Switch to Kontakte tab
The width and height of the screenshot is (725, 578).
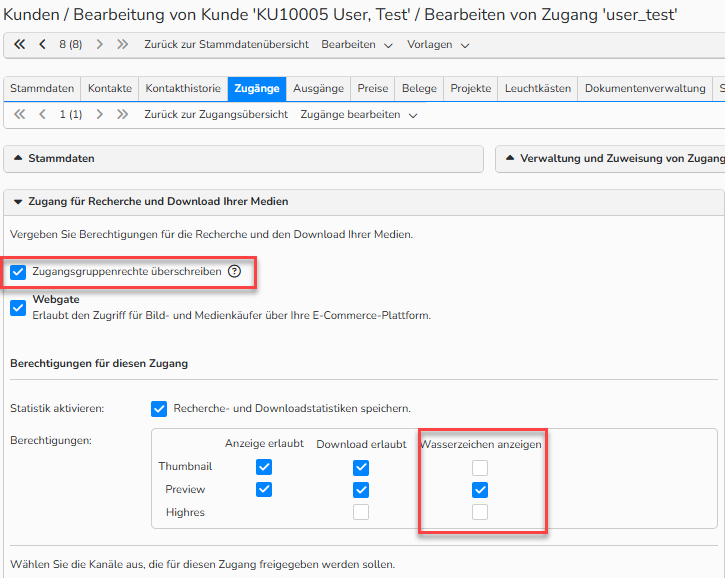[x=110, y=88]
